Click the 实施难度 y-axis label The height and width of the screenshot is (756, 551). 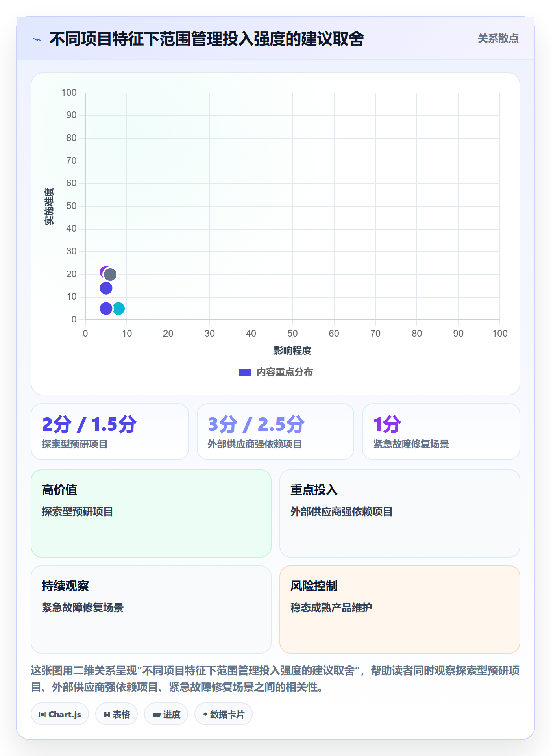point(49,206)
